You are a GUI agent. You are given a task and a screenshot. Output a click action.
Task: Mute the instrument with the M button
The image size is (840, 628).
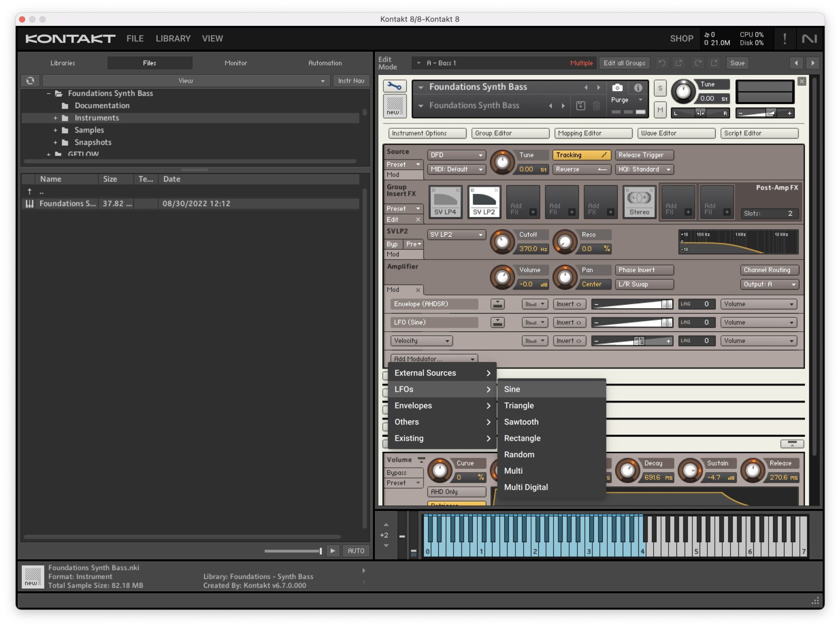660,110
